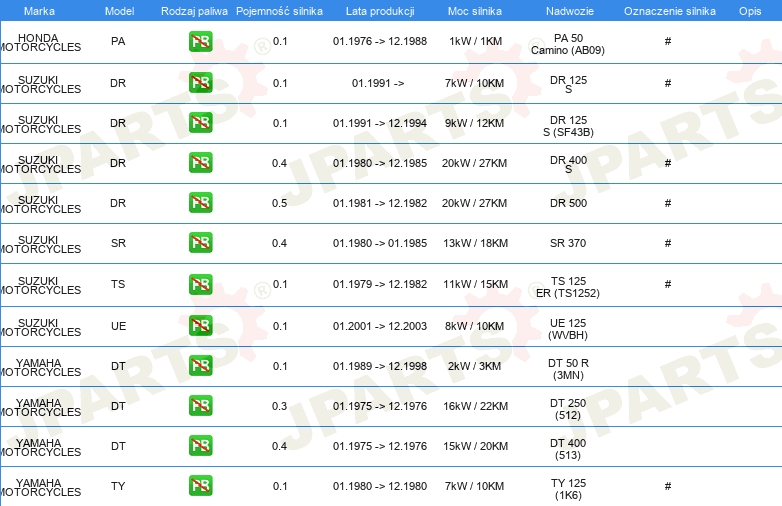Click the 01.1980 -> 01.1985 date cell
782x506 pixels.
380,243
